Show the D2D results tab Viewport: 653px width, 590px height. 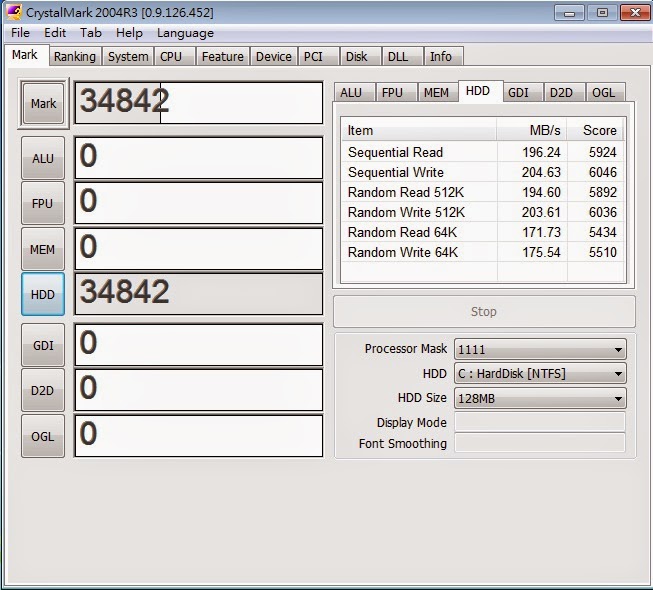coord(564,92)
